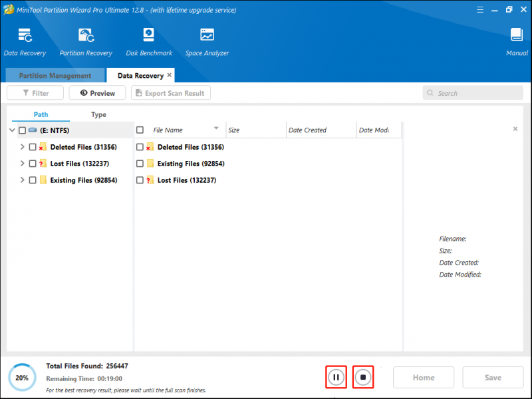This screenshot has height=399, width=532.
Task: Click Export Scan Result button
Action: 171,93
